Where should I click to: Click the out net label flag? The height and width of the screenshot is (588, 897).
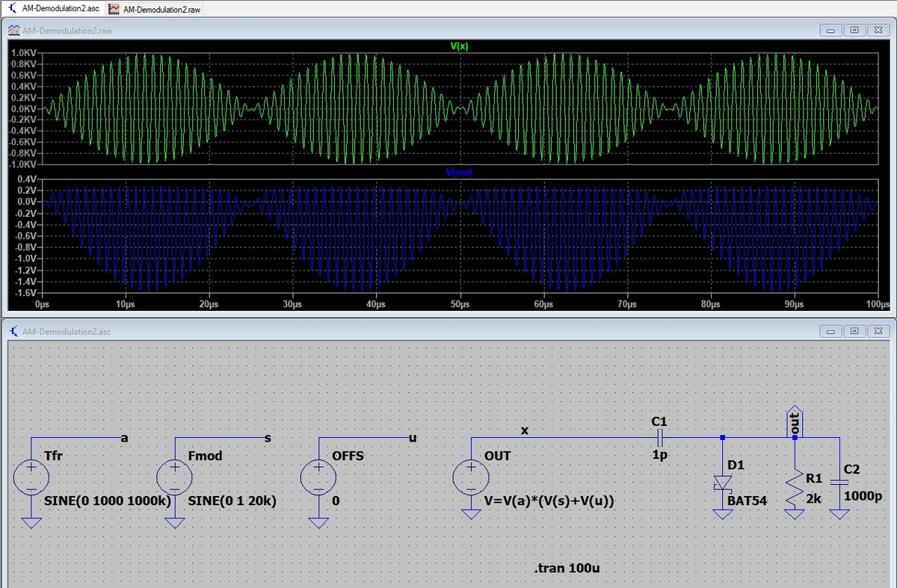[x=795, y=422]
